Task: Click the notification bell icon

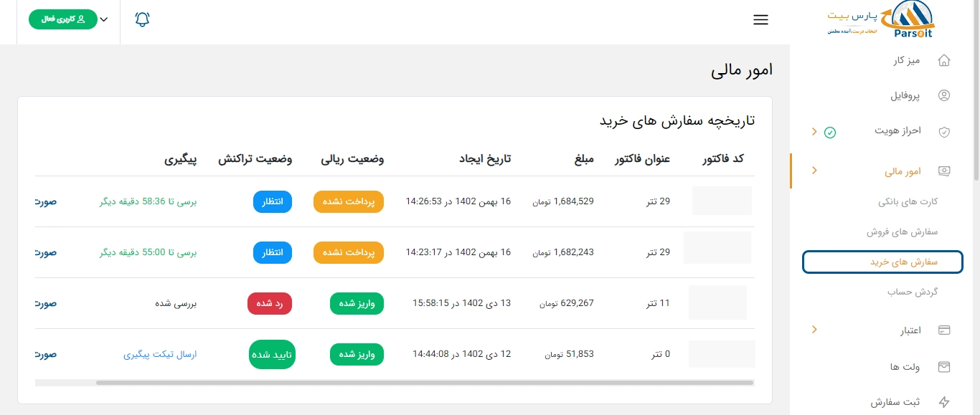Action: click(142, 20)
